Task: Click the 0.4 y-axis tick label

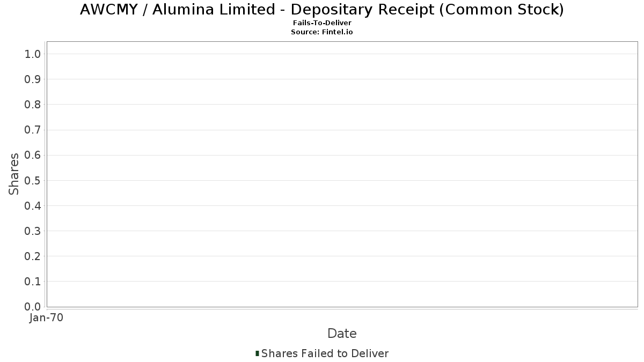Action: pyautogui.click(x=33, y=206)
